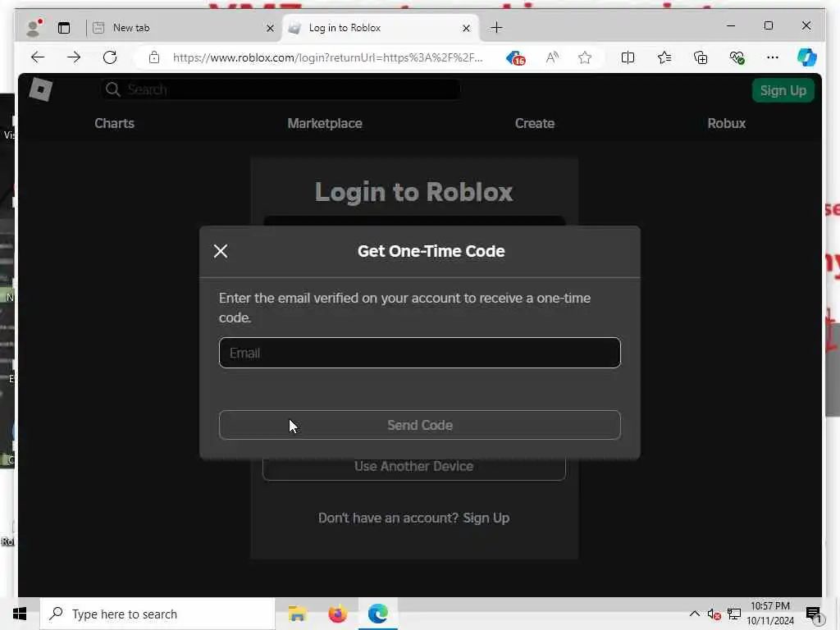Open split screen view icon
Image resolution: width=840 pixels, height=630 pixels.
pos(628,57)
